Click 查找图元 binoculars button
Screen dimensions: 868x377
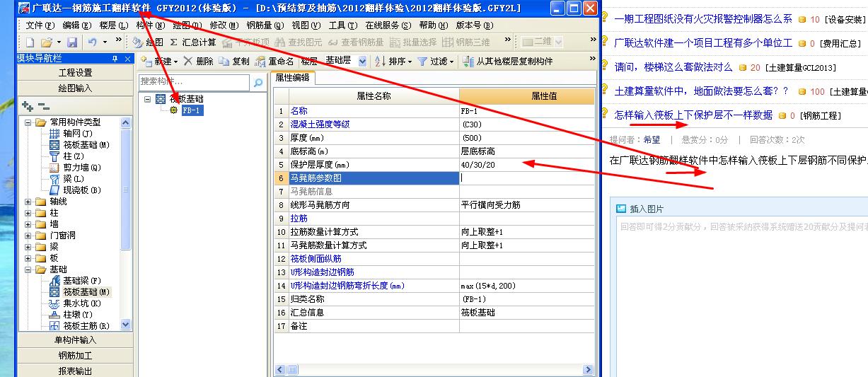tap(299, 42)
